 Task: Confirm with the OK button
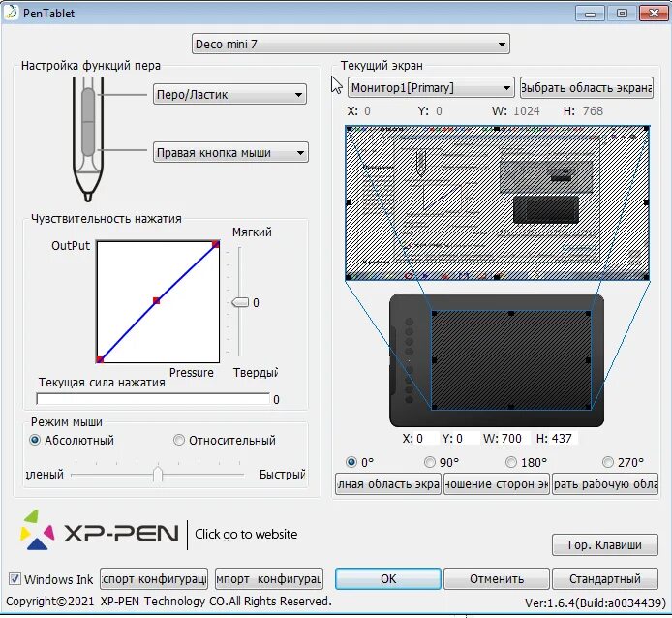388,579
